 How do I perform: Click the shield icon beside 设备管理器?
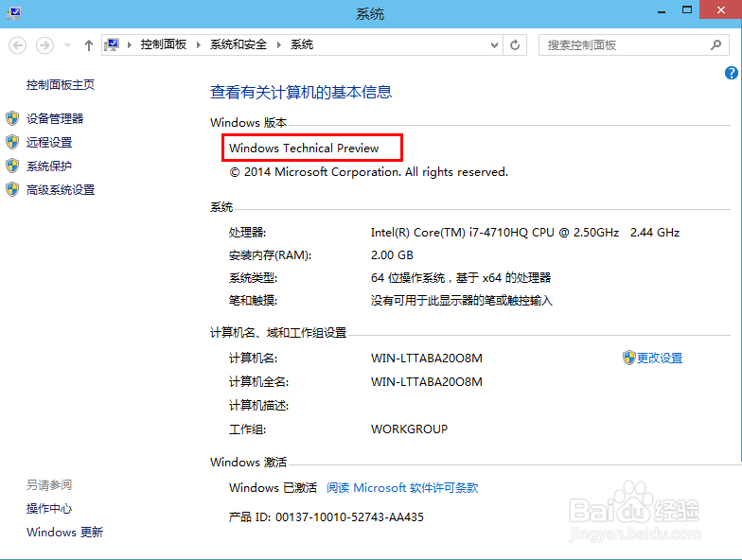click(13, 118)
